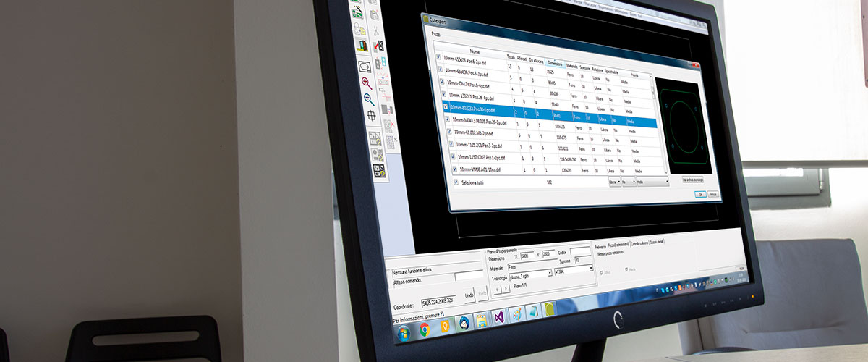Click the Attesa comando input field
Viewport: 868px width, 362px height.
(467, 276)
